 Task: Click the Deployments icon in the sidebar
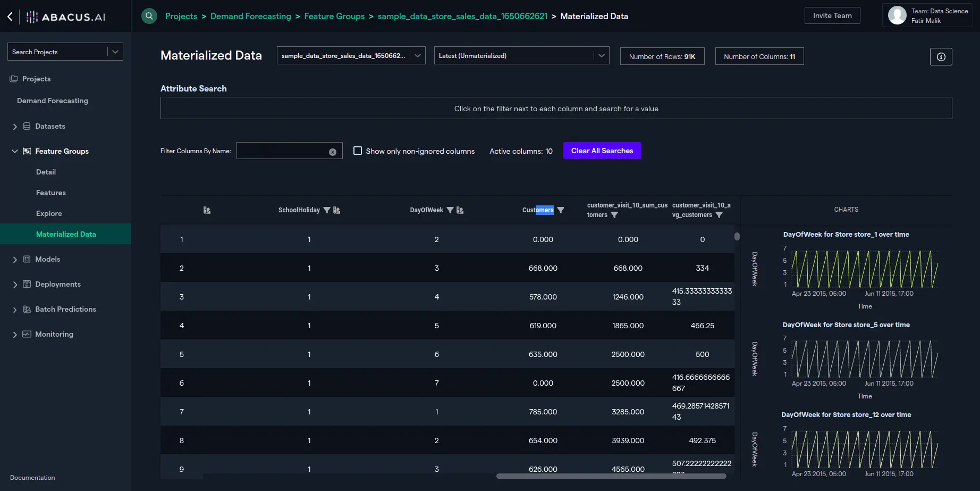click(27, 284)
